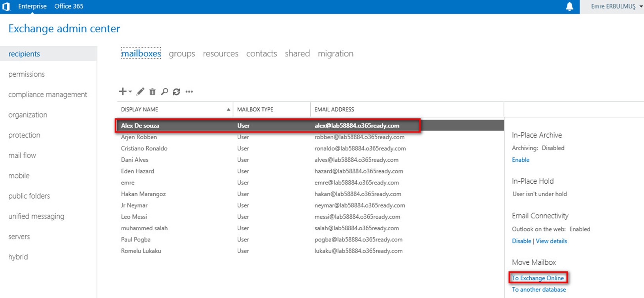Screen dimensions: 644x298
Task: Select Jr Neymar mailbox row
Action: tap(310, 205)
